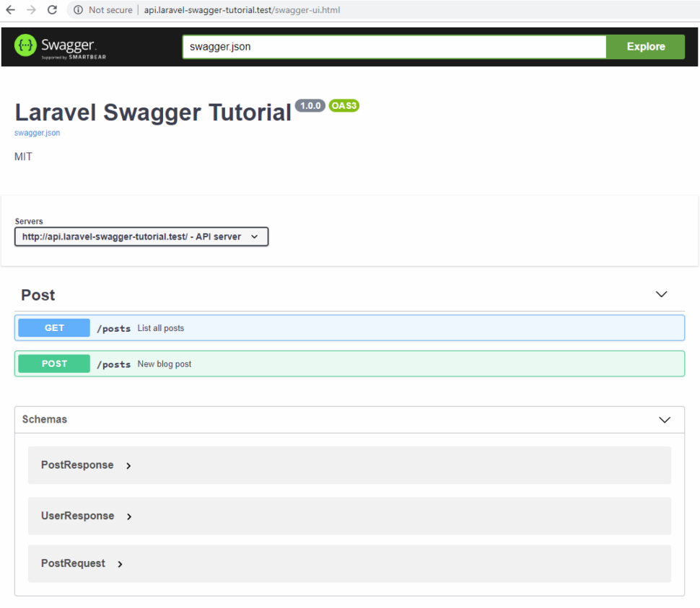Collapse the Post section chevron

pos(661,294)
